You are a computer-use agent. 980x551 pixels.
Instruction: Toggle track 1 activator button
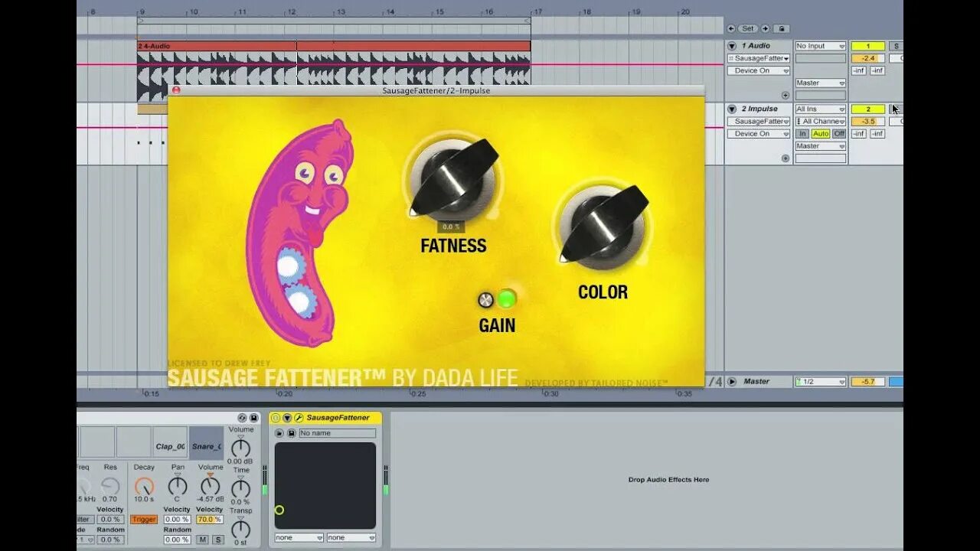pyautogui.click(x=868, y=46)
